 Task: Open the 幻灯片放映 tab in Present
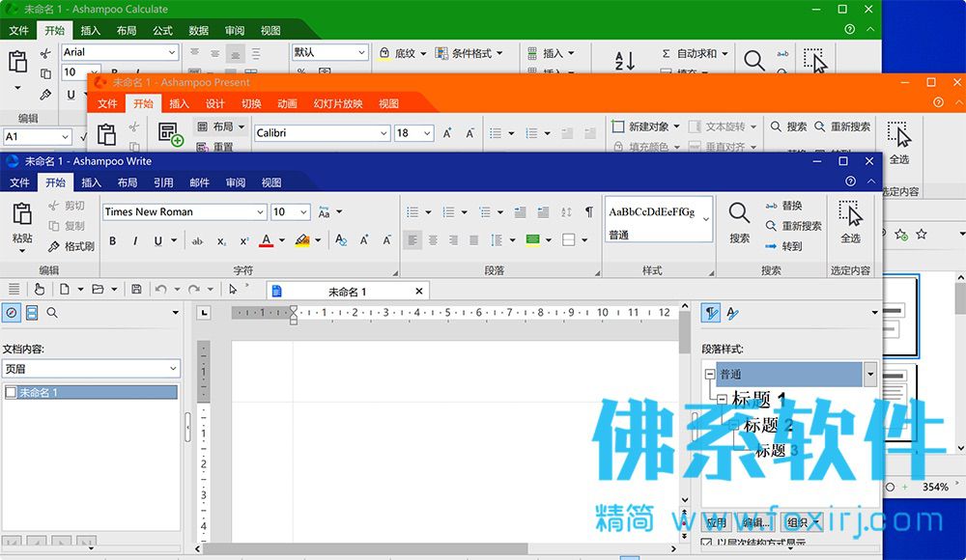pos(337,103)
